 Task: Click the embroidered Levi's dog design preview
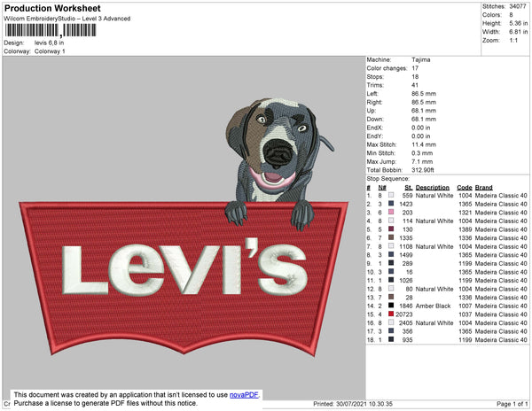(x=184, y=227)
